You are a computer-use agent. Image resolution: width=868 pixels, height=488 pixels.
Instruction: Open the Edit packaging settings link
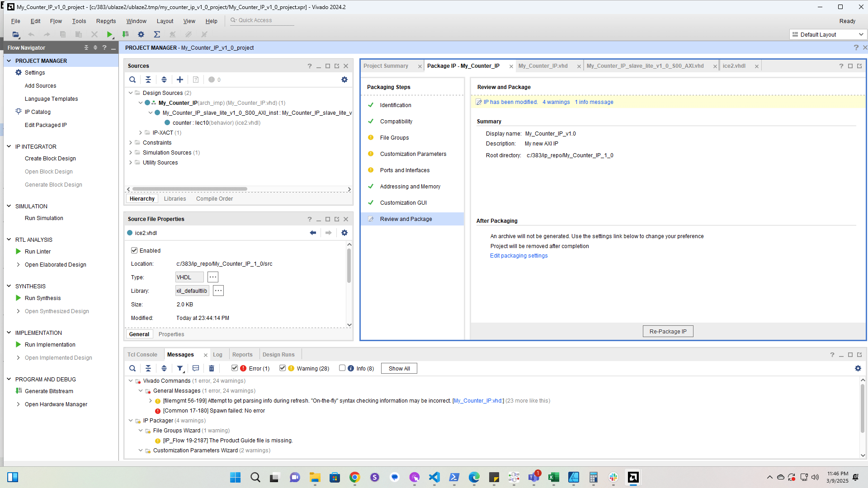(x=519, y=256)
